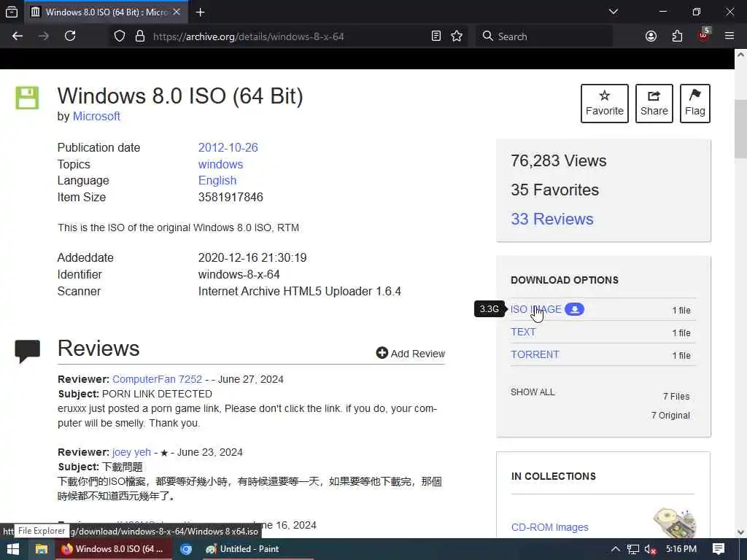Click the 2012-10-26 publication date link
This screenshot has width=747, height=560.
pos(228,147)
